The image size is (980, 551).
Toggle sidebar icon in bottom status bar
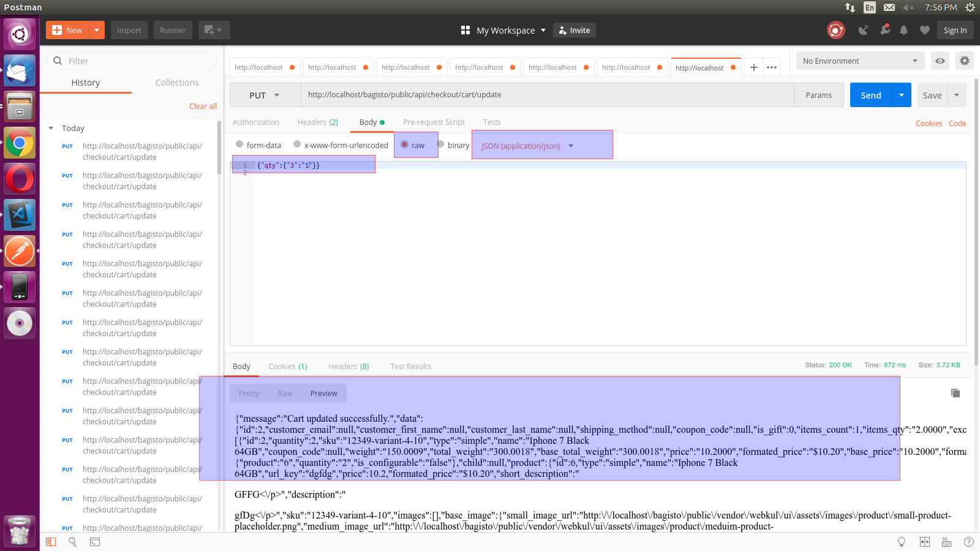[51, 542]
